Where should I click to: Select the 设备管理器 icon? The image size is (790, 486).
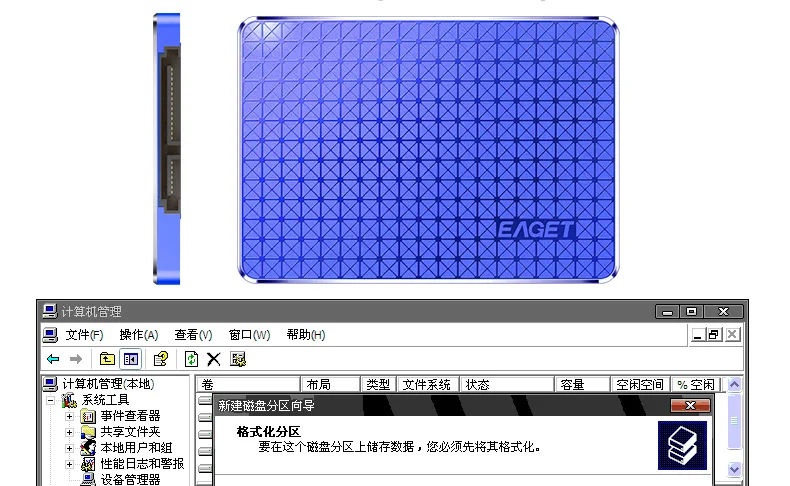point(88,479)
